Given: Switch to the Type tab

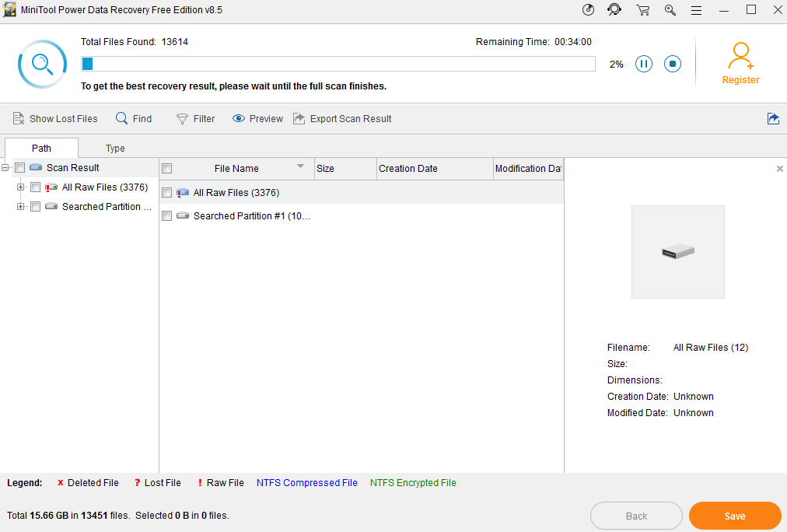Looking at the screenshot, I should (115, 149).
